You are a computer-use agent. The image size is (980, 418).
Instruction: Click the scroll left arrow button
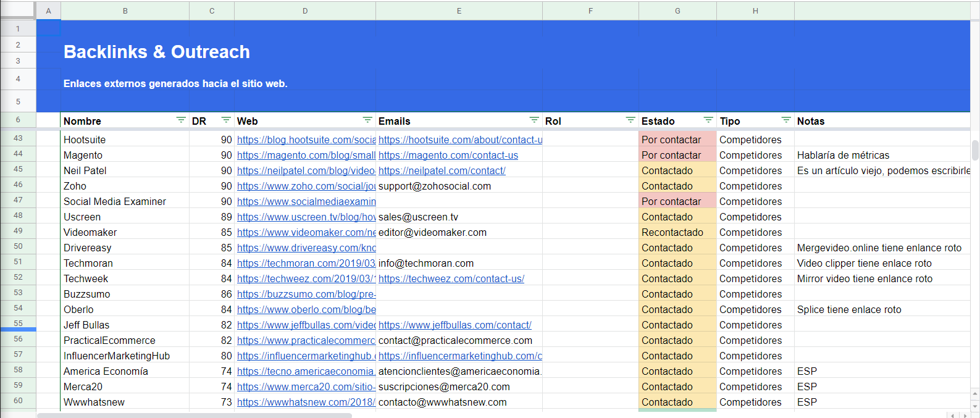pyautogui.click(x=953, y=416)
